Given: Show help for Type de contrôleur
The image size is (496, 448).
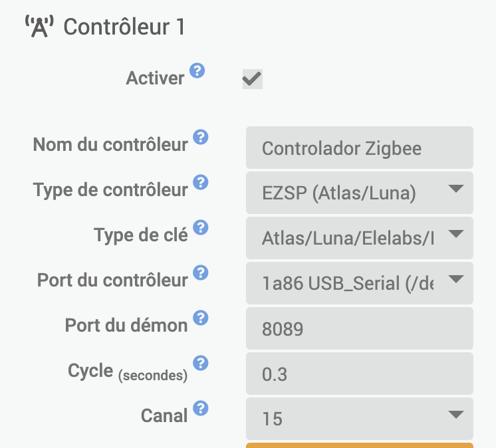Looking at the screenshot, I should pos(201,182).
